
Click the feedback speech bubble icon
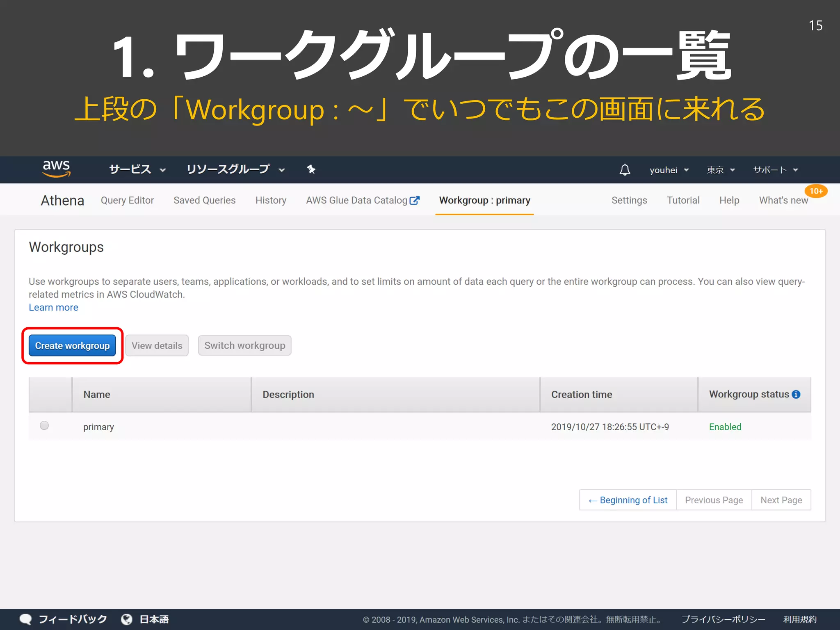25,619
